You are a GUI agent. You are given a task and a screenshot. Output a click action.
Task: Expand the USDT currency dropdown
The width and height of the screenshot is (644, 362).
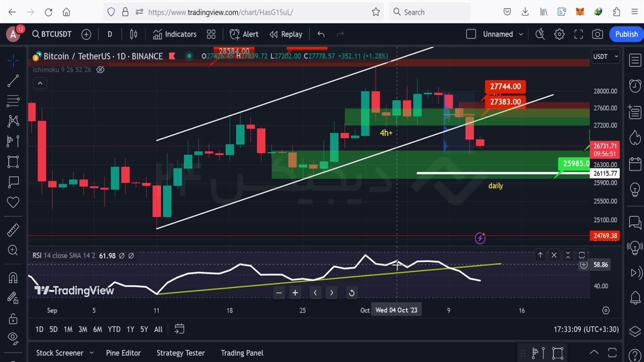click(605, 56)
